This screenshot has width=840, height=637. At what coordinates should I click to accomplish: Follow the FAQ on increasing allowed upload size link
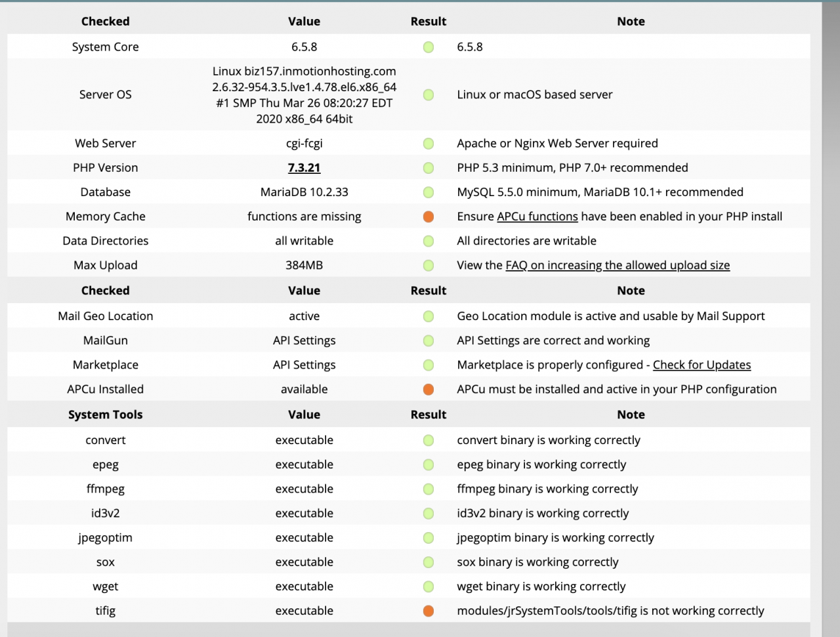[x=617, y=266]
